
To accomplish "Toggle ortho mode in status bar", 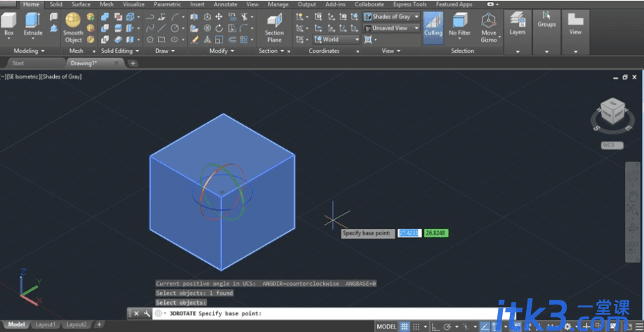I will pos(435,326).
